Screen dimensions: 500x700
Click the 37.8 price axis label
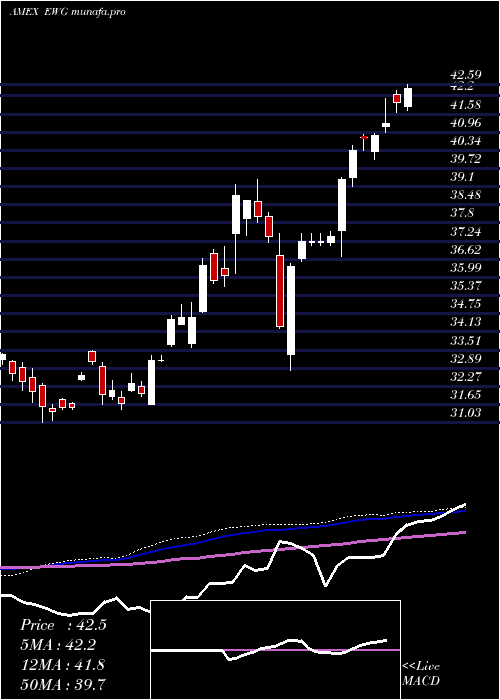point(461,213)
